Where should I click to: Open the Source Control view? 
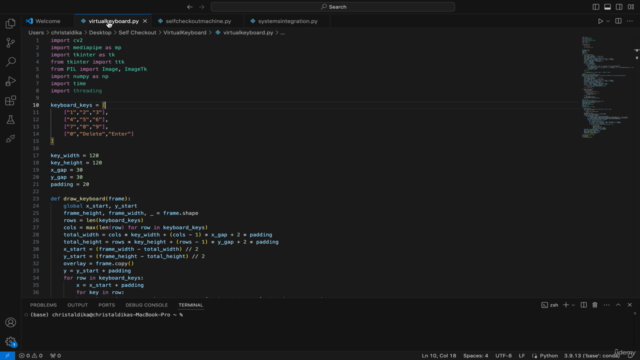[11, 43]
